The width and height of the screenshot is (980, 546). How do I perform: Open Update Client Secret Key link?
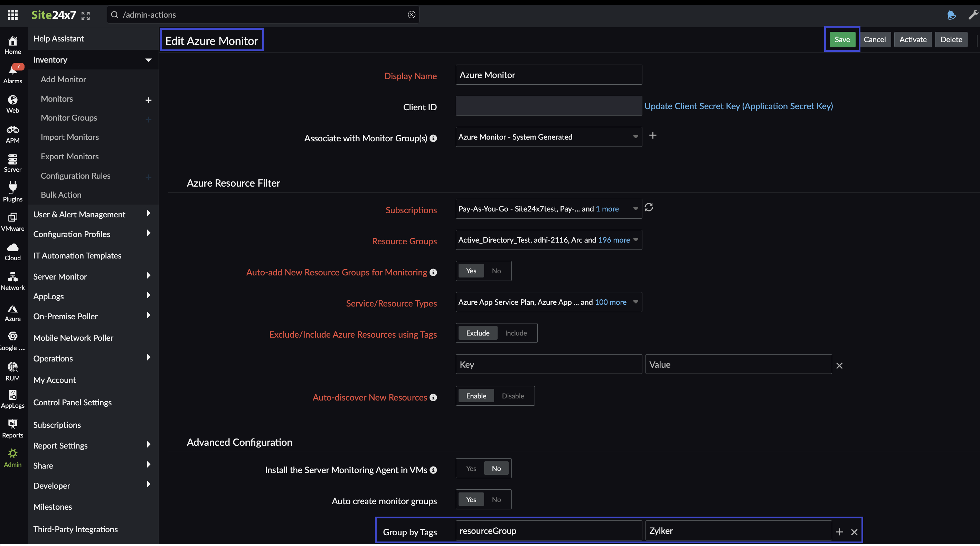(x=738, y=106)
